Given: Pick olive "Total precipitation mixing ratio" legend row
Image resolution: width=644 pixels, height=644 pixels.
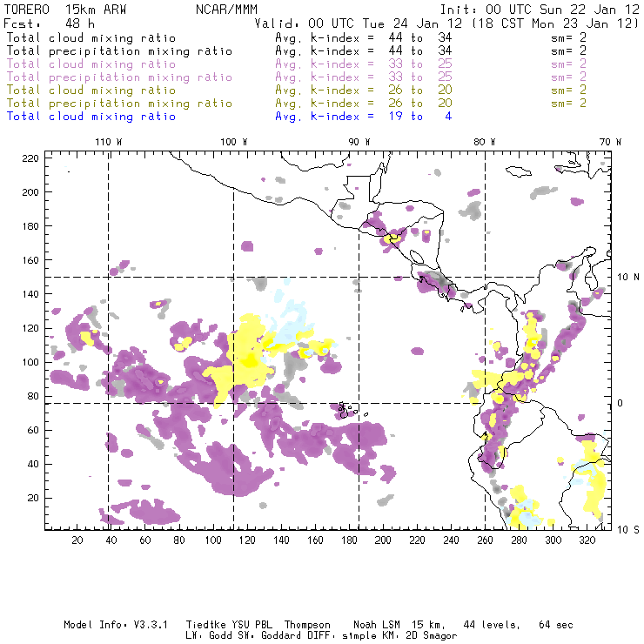Looking at the screenshot, I should click(297, 103).
